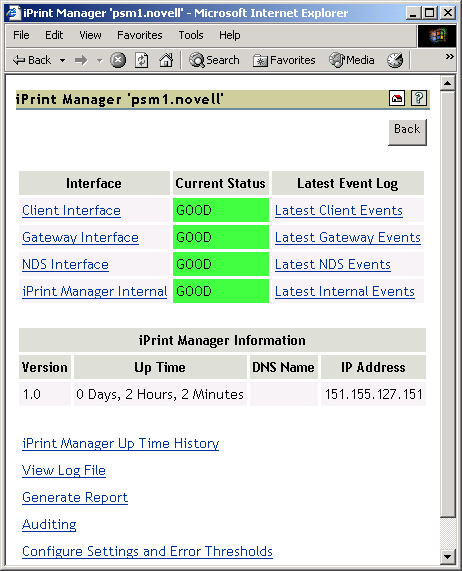
Task: Click the Current Status column header
Action: click(x=221, y=183)
